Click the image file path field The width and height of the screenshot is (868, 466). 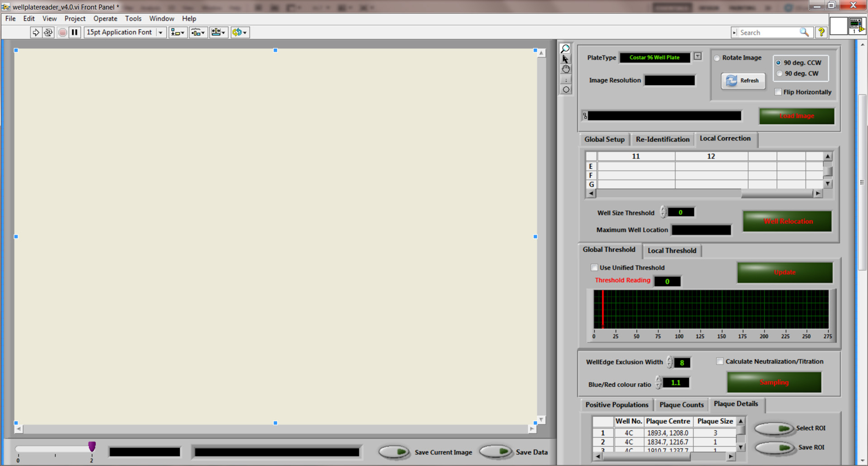[x=664, y=116]
